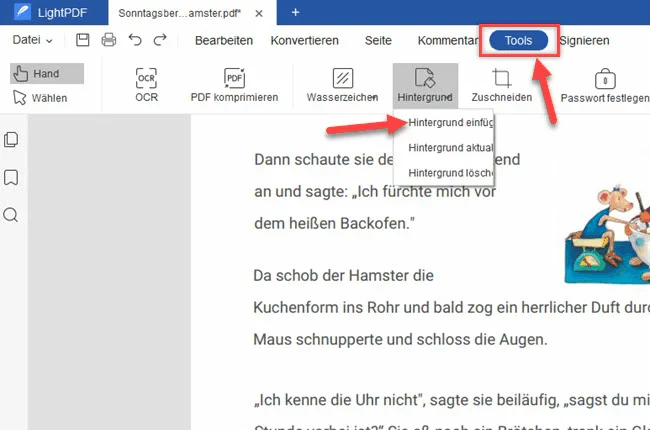Switch to the Konvertieren tab

click(305, 40)
